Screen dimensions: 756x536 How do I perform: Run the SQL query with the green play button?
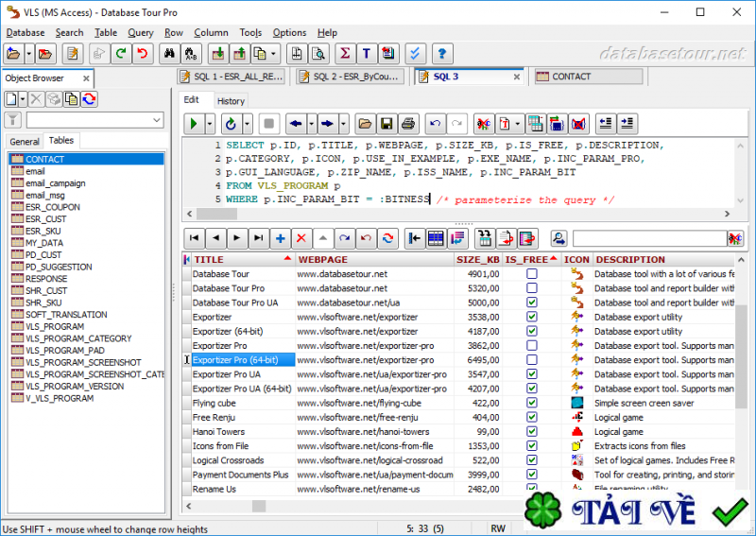[194, 124]
